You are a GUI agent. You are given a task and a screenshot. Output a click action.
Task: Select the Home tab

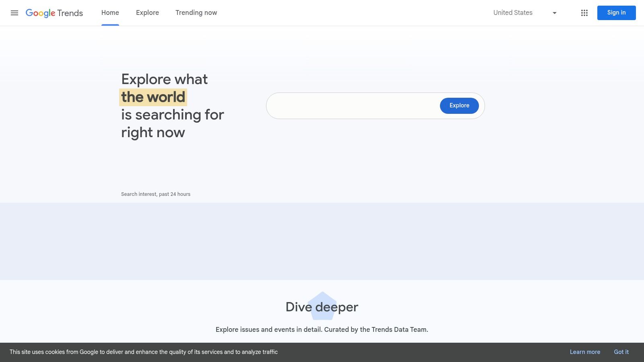(110, 12)
